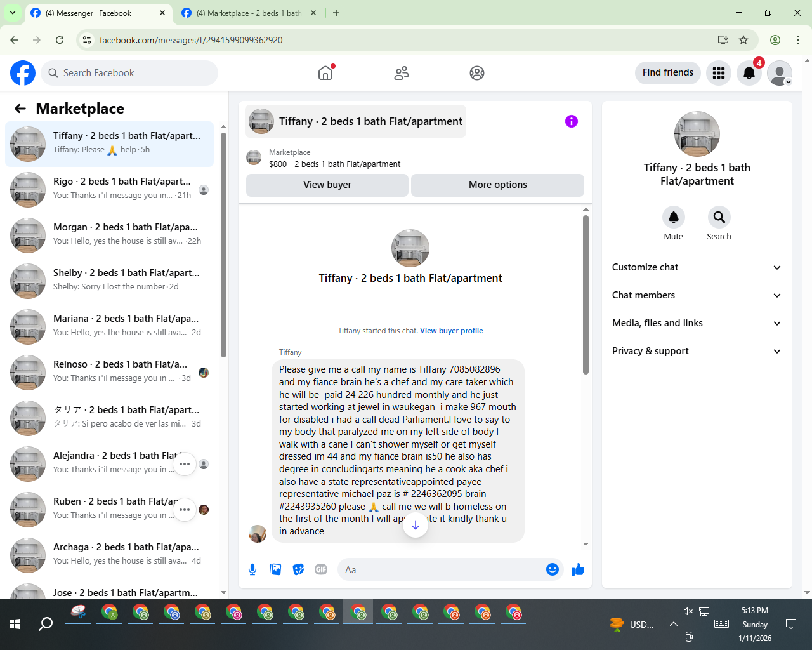Open conversation information icon
This screenshot has width=812, height=650.
[572, 121]
